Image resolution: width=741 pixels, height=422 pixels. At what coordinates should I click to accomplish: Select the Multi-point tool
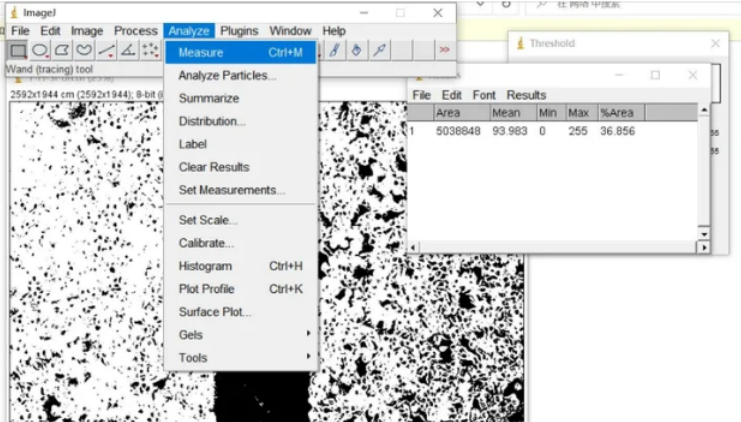click(x=150, y=50)
